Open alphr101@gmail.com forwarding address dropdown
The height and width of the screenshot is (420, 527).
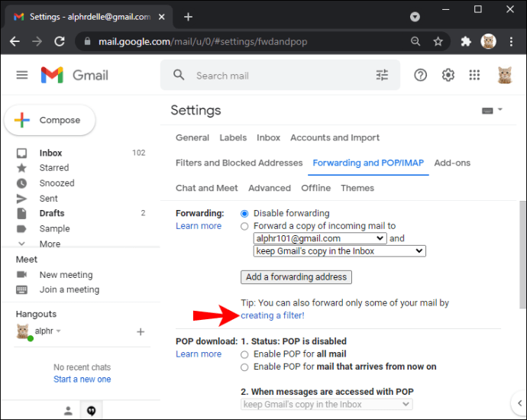pyautogui.click(x=320, y=238)
